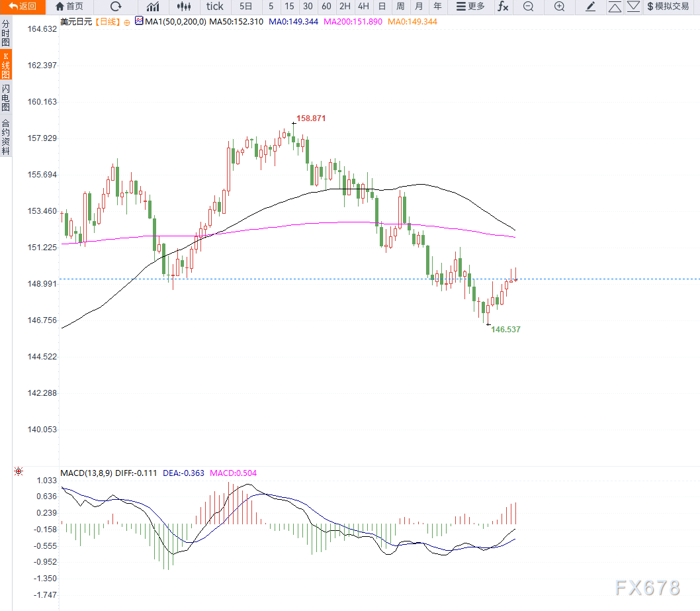This screenshot has width=700, height=611.
Task: Zoom in the chart with plus magnifier
Action: click(559, 6)
